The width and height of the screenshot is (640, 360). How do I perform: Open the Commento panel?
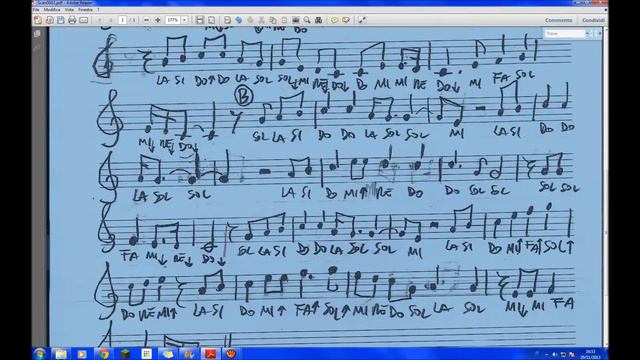point(558,20)
